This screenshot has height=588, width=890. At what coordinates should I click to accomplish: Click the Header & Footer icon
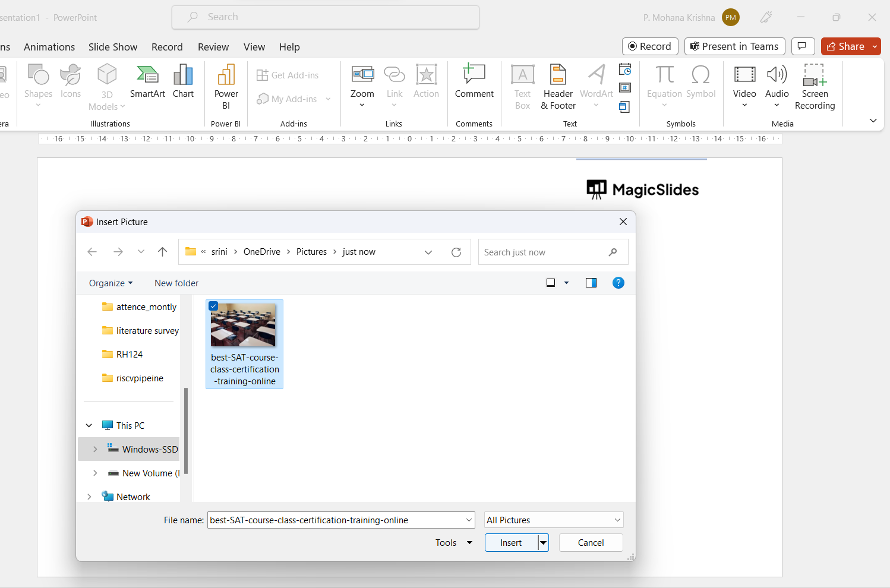(558, 87)
